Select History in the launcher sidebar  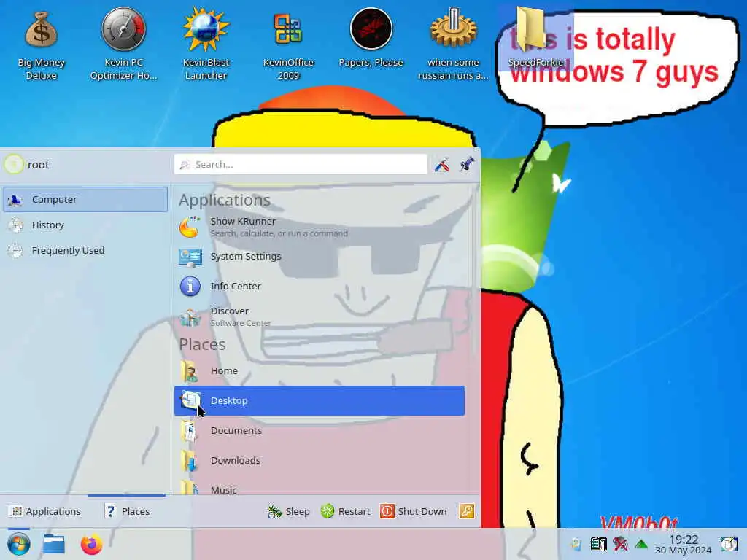click(x=85, y=225)
